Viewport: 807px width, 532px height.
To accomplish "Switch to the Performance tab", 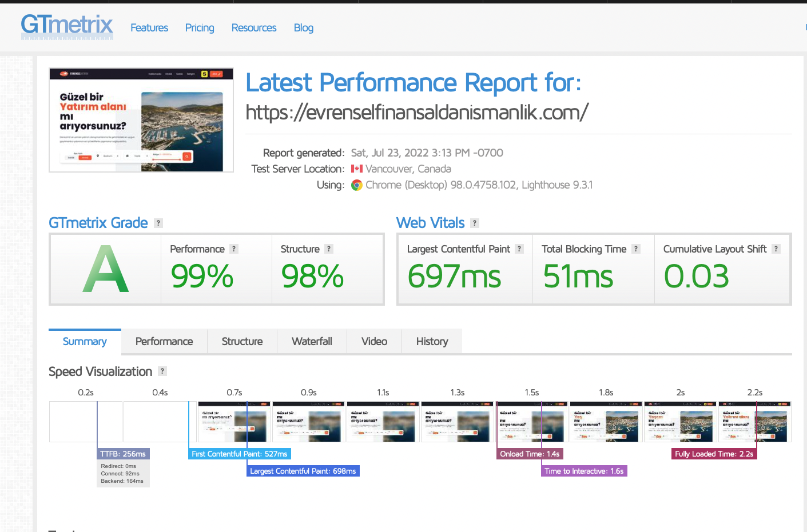I will [164, 341].
